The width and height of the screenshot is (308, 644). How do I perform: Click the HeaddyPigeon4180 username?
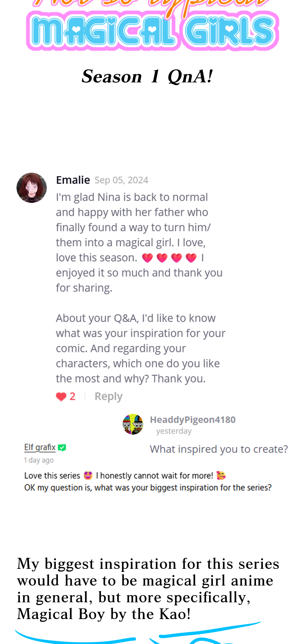(x=193, y=420)
